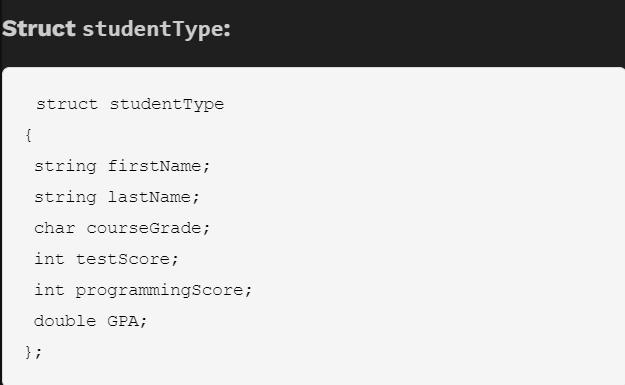Click the "GPA" identifier

pos(123,321)
